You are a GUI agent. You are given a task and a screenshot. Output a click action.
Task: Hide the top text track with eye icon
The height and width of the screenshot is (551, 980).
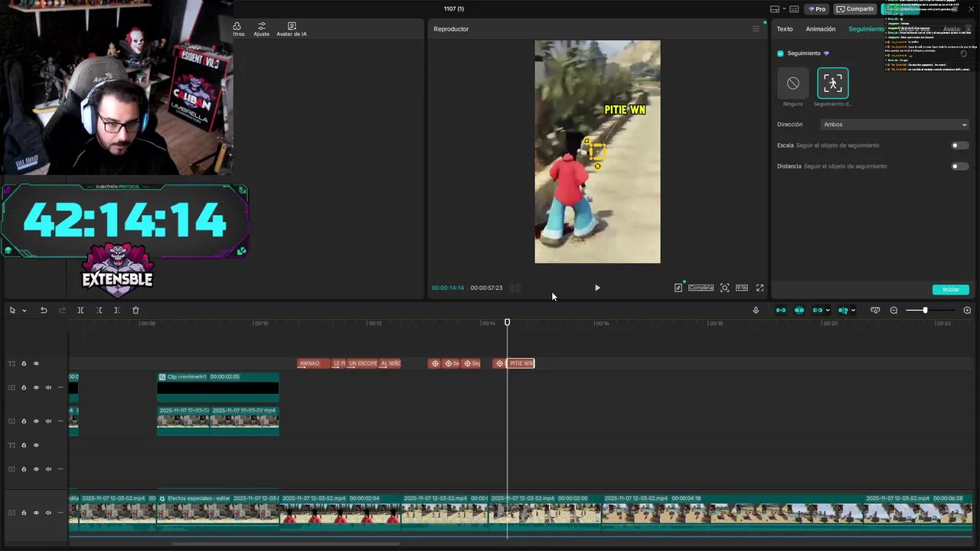pos(36,364)
